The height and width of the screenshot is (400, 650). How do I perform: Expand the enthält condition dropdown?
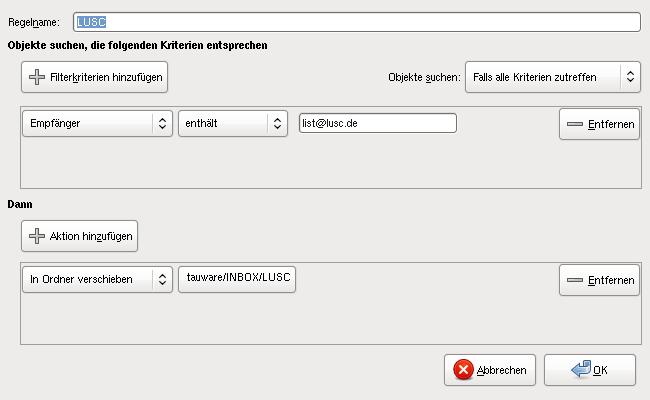(232, 123)
